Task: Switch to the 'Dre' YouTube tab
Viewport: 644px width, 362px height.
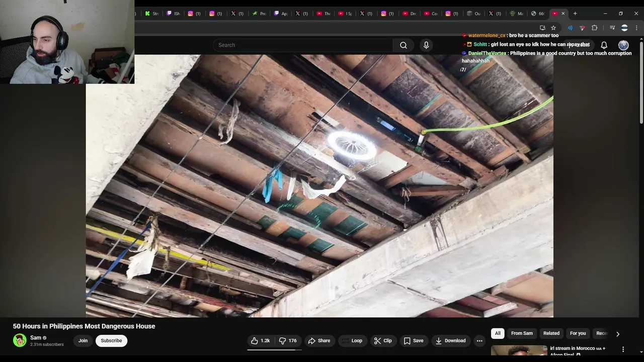Action: 410,14
